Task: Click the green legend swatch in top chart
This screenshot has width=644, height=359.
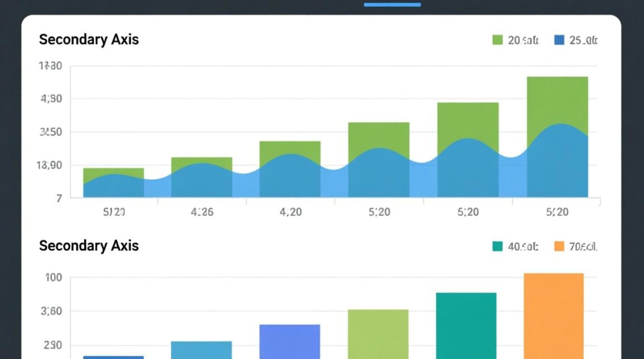Action: [497, 40]
